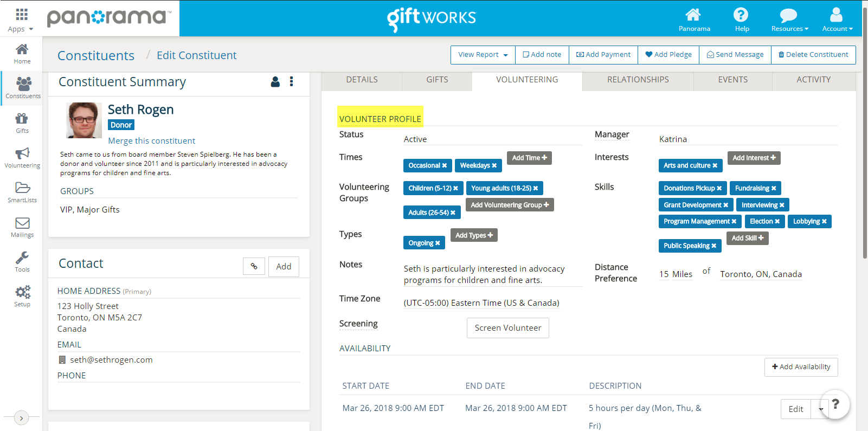This screenshot has height=431, width=868.
Task: Click Merge this constituent link
Action: tap(151, 141)
